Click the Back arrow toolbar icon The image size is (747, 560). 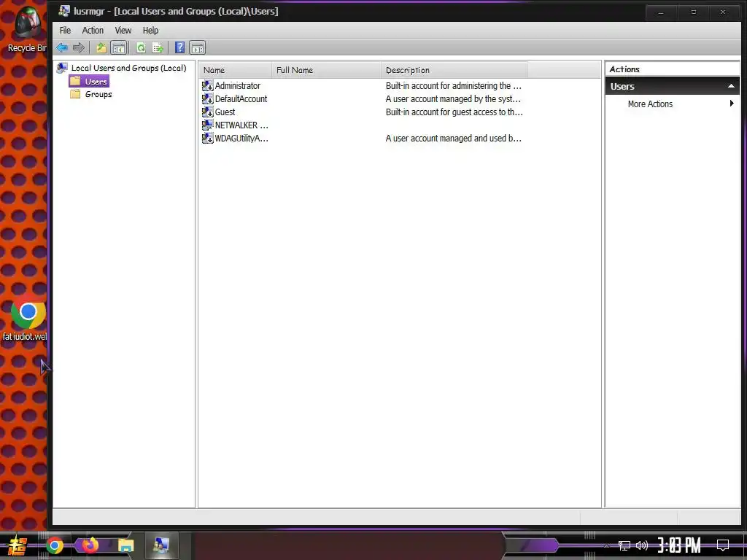pos(62,47)
